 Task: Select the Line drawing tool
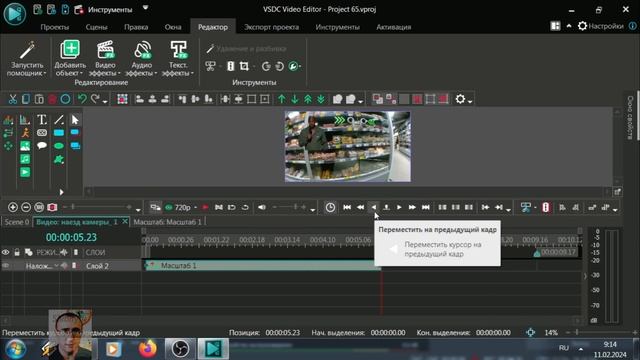[x=59, y=120]
